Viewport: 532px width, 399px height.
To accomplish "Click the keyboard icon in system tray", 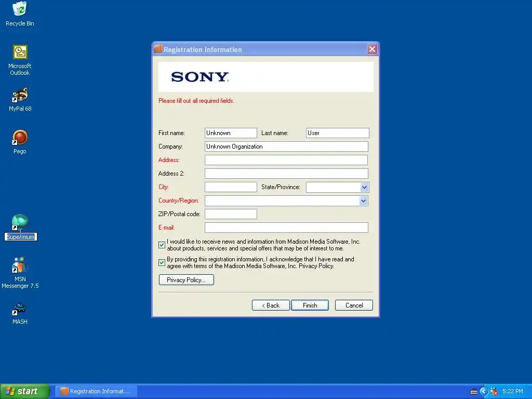I will [x=474, y=392].
